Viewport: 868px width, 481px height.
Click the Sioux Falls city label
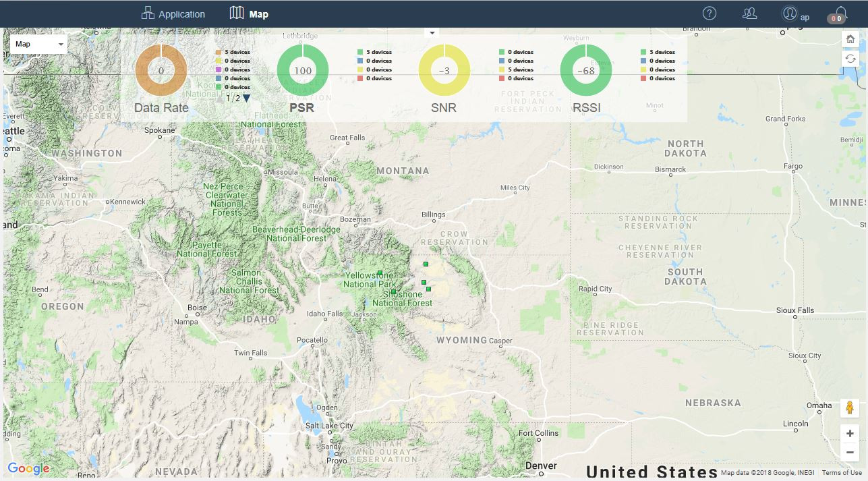pos(795,310)
